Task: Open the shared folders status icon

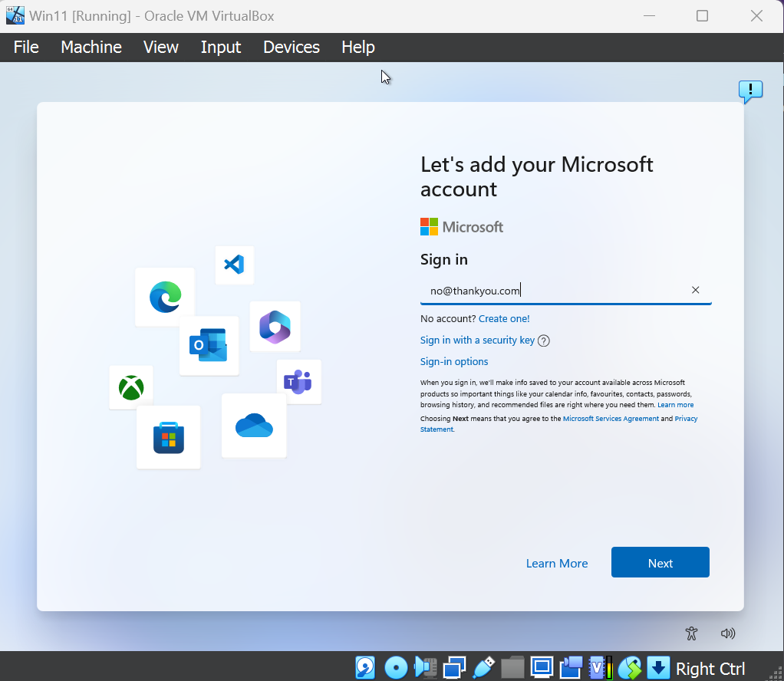Action: pyautogui.click(x=512, y=668)
